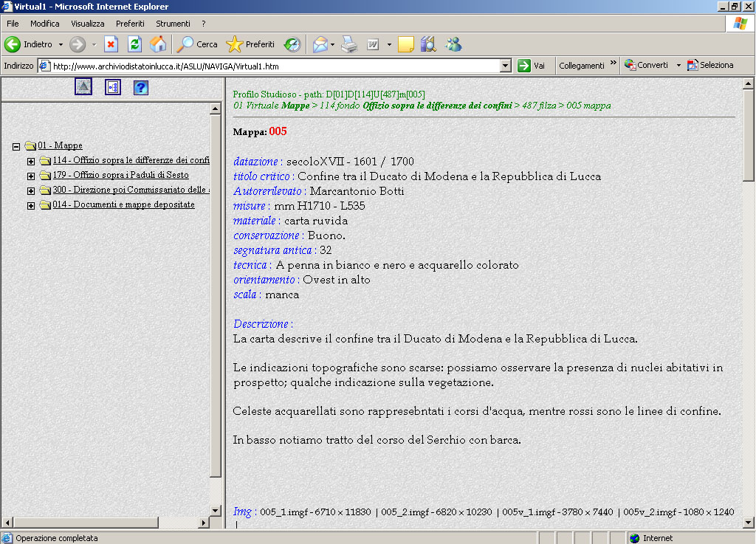Collapse the 01 - Mappe tree root

[16, 146]
